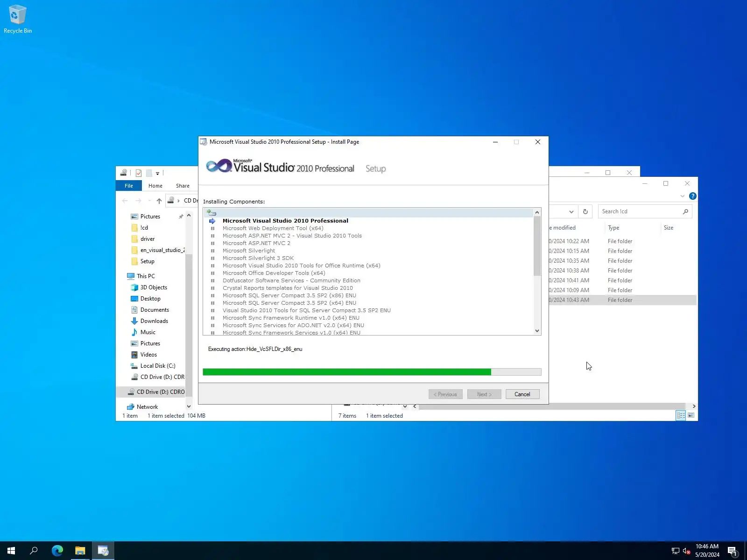Open address bar history dropdown in !cd window
Screen dimensions: 747x560
coord(571,211)
